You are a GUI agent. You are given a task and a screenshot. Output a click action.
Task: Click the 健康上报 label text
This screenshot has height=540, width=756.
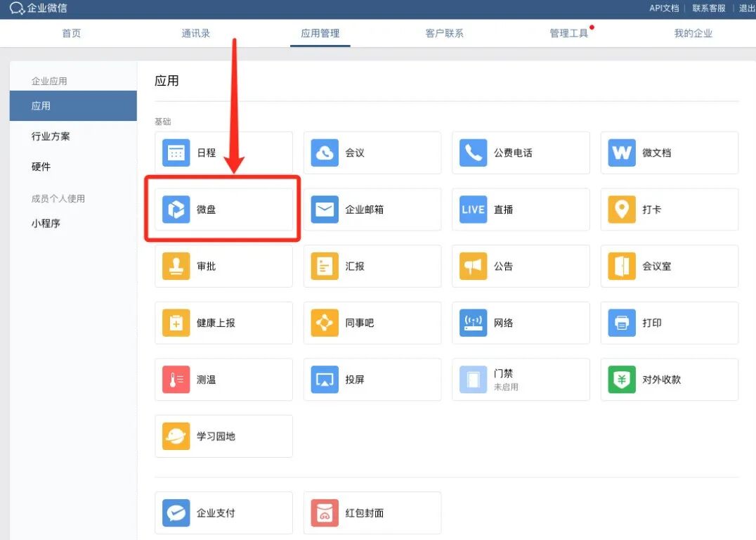click(216, 323)
